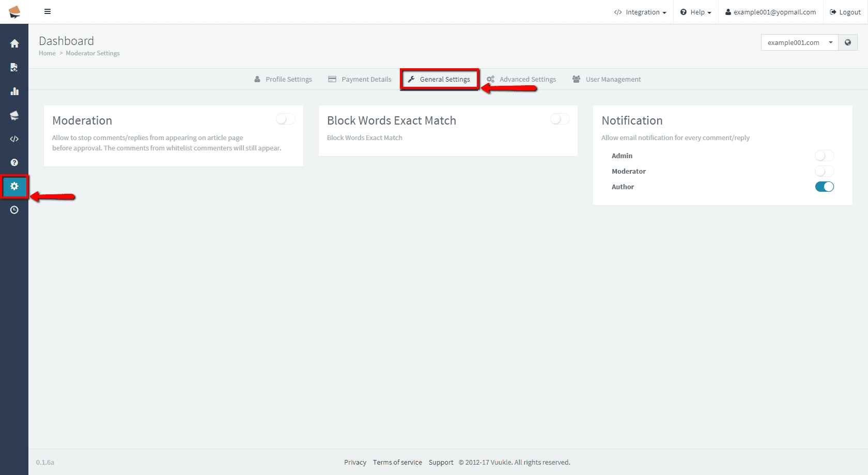
Task: Disable the Author notification toggle
Action: [824, 187]
